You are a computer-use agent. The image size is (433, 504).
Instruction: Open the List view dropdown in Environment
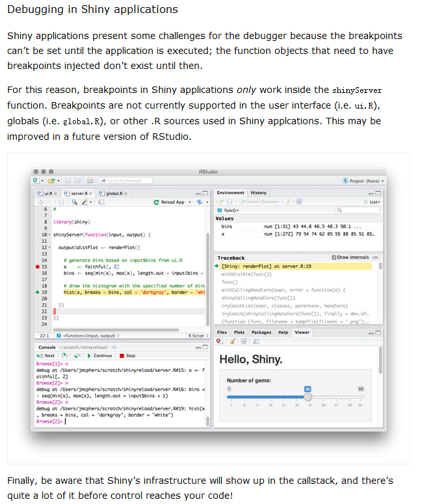[372, 202]
